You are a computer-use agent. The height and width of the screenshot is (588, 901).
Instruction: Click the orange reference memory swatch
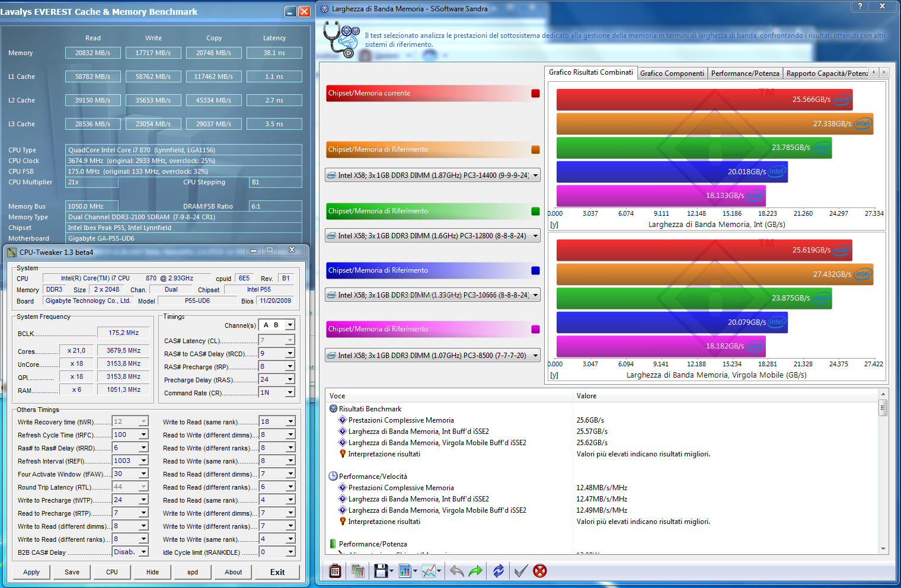(535, 149)
